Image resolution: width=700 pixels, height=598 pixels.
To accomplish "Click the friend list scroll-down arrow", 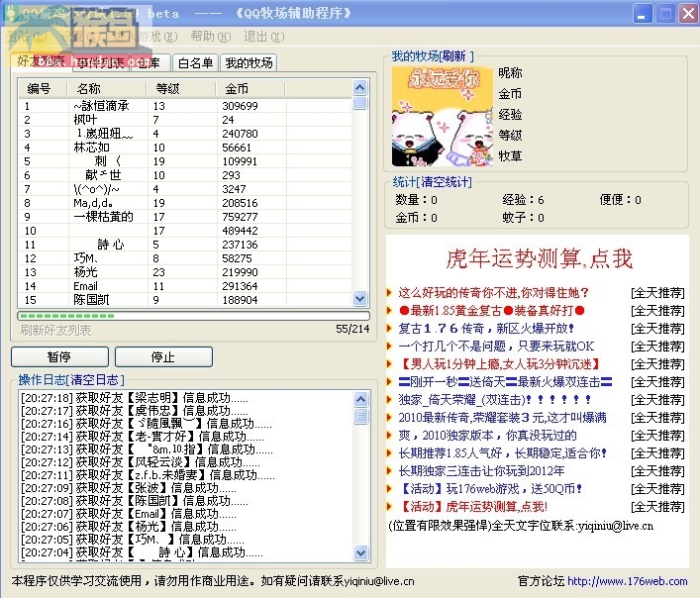I will tap(359, 298).
